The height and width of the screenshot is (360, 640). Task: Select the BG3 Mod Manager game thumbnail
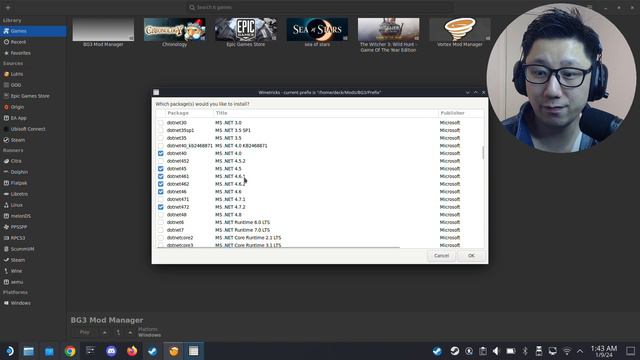click(x=103, y=29)
